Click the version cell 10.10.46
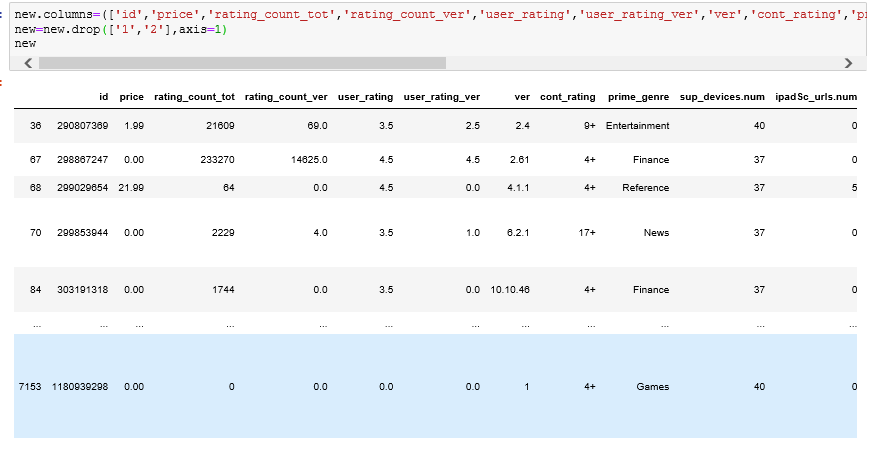Screen dimensions: 869x456 510,289
